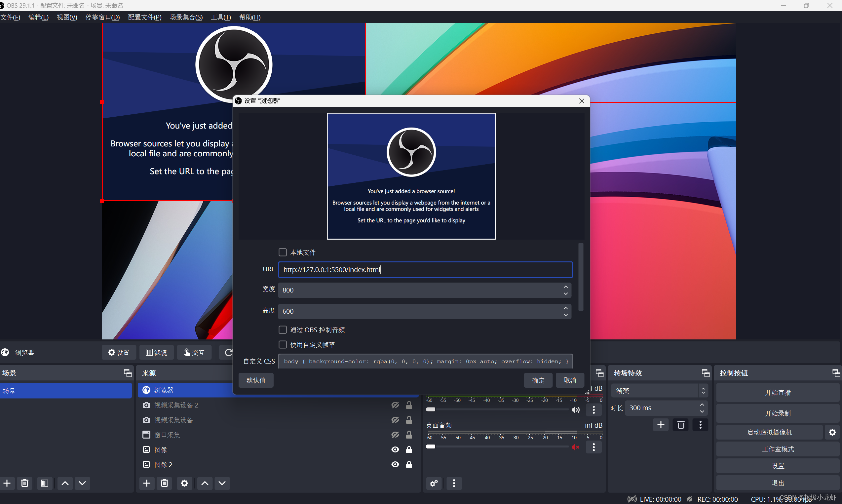
Task: Remove selected source with trash icon
Action: (x=164, y=483)
